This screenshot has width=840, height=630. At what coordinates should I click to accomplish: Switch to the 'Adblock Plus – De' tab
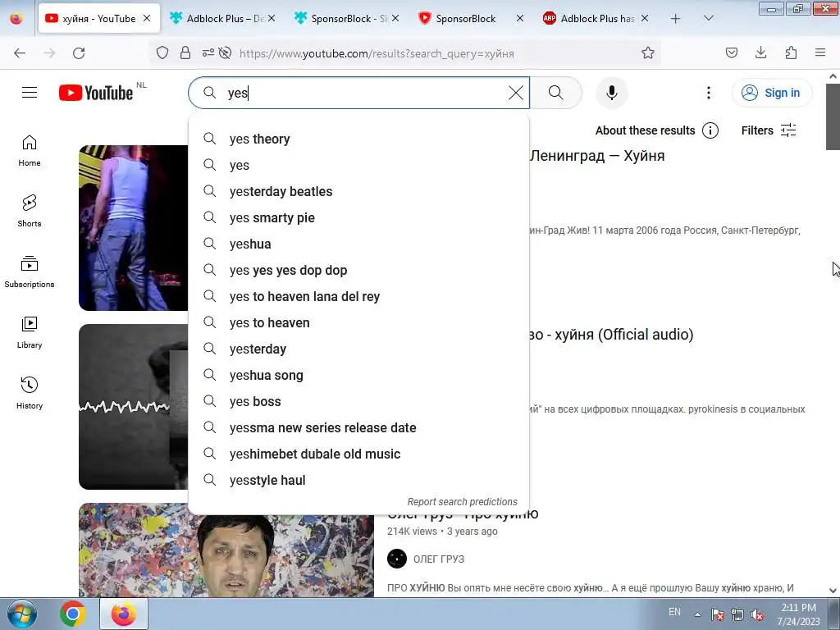click(221, 18)
